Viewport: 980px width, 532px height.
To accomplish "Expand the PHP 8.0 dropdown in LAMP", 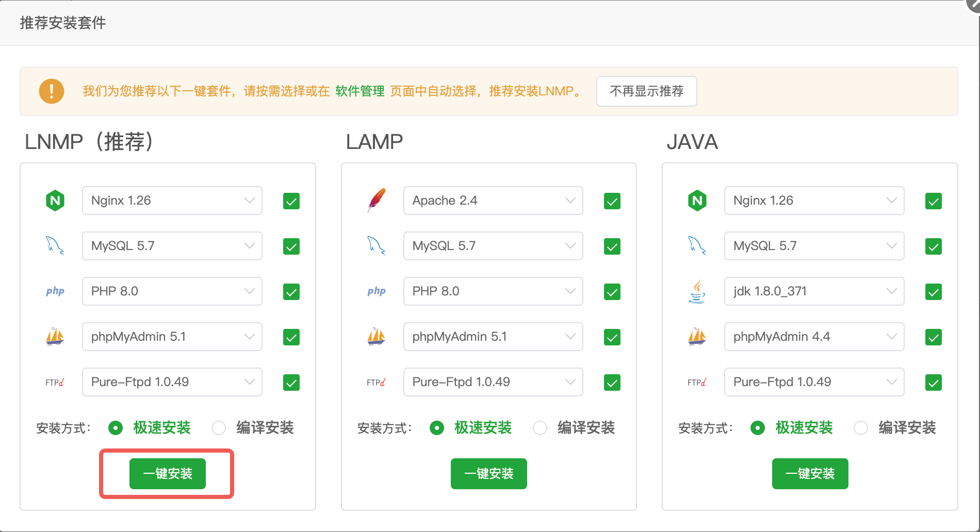I will click(493, 291).
